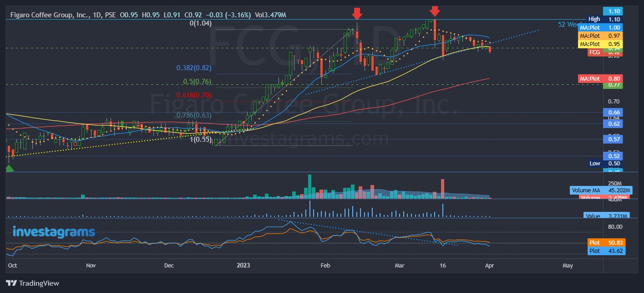Click the green triangle marker near October
The height and width of the screenshot is (293, 644).
click(x=9, y=169)
